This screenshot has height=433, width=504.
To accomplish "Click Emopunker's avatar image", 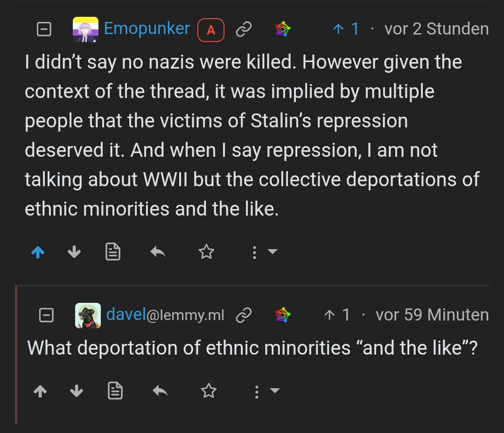I will coord(85,29).
